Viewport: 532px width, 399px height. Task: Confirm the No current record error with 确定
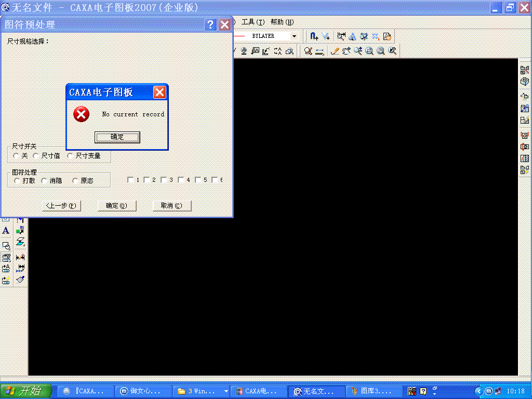pyautogui.click(x=117, y=137)
